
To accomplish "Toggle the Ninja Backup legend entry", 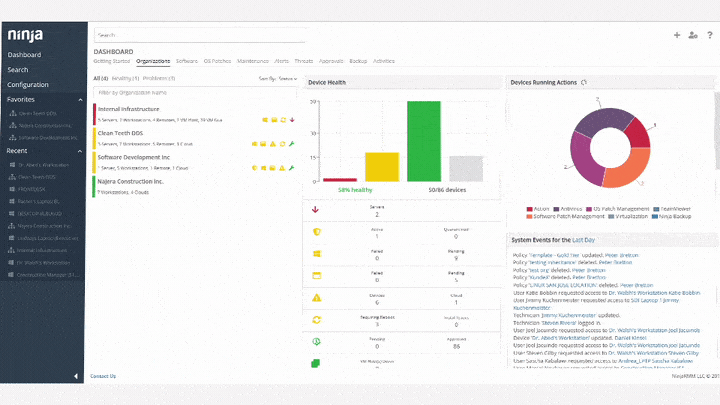I will coord(671,216).
